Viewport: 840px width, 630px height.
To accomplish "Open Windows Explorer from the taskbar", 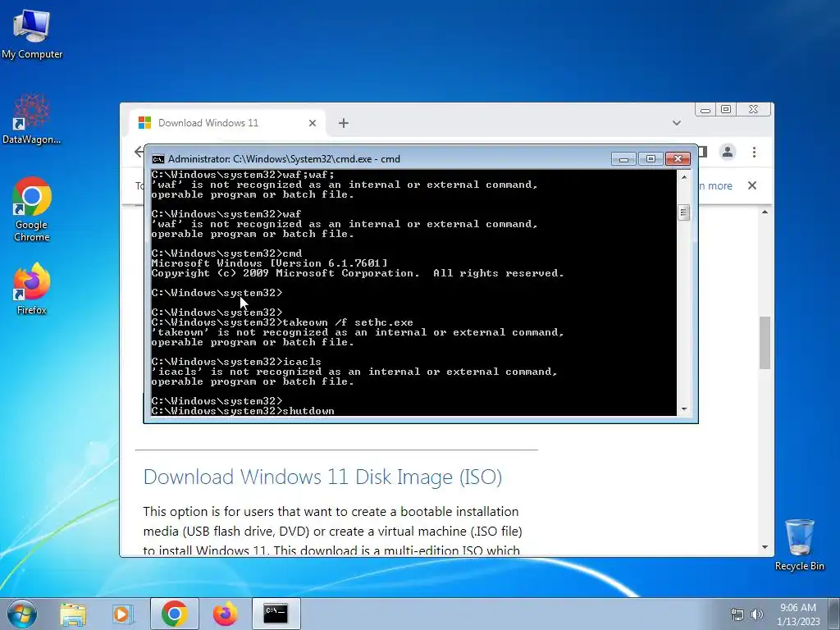I will pos(73,614).
